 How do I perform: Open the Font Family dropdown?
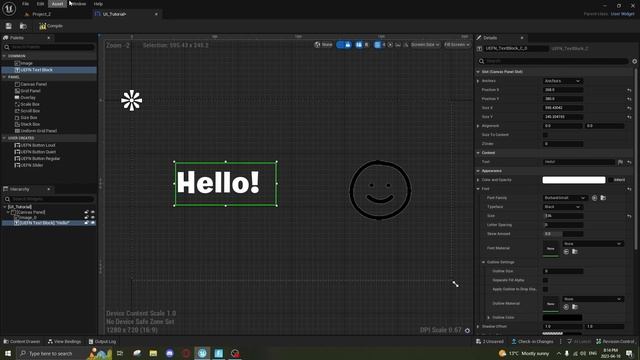coord(565,198)
